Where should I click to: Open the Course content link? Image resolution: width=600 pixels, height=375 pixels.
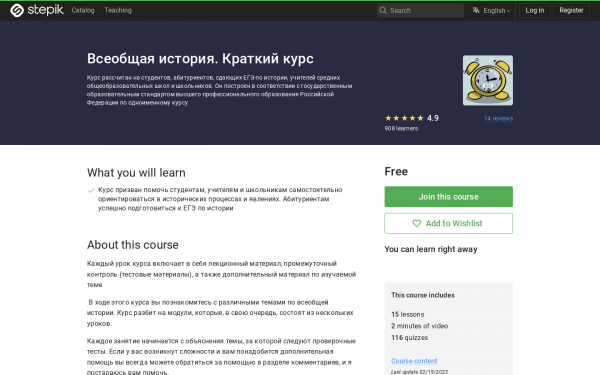click(x=414, y=361)
